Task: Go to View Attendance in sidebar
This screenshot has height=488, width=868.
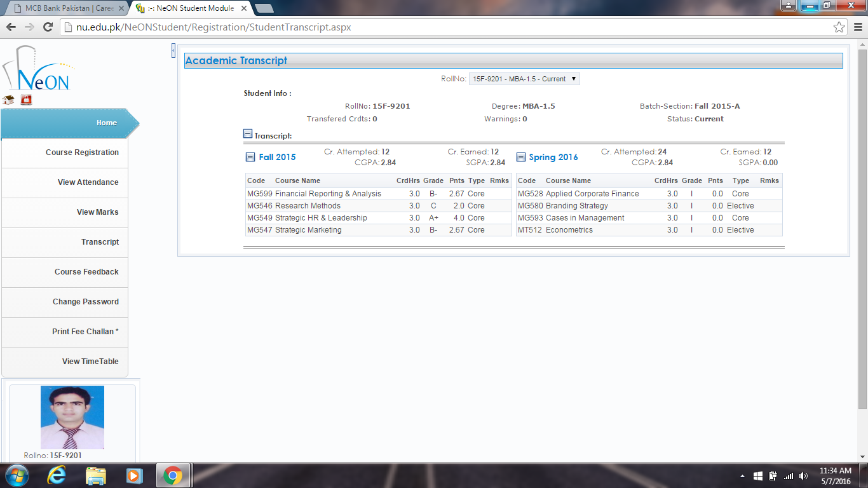Action: (x=88, y=182)
